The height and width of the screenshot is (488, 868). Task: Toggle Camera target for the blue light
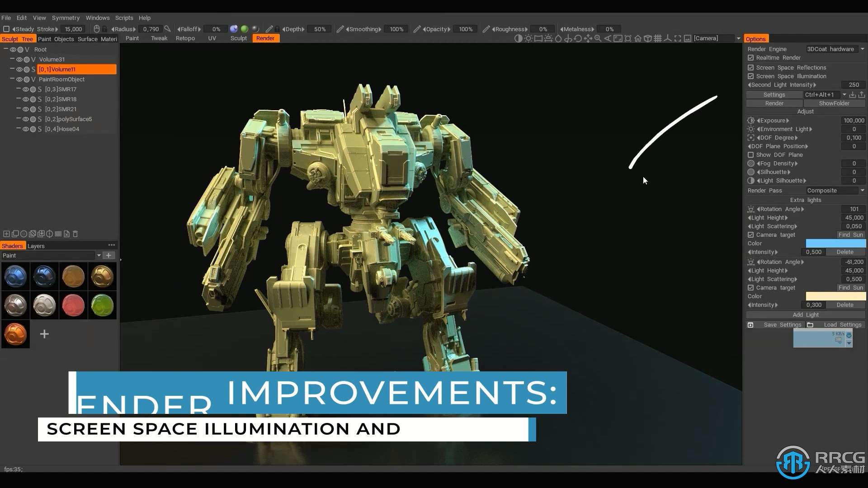click(751, 235)
